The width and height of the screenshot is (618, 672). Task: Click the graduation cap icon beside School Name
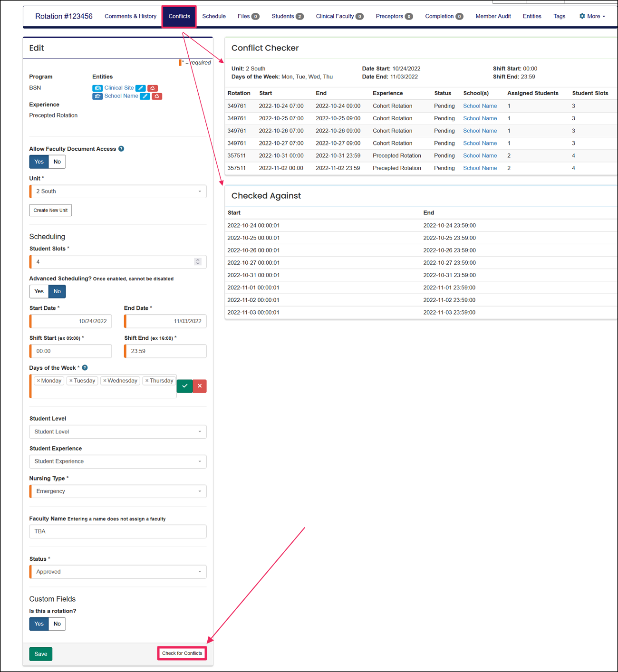[x=97, y=96]
